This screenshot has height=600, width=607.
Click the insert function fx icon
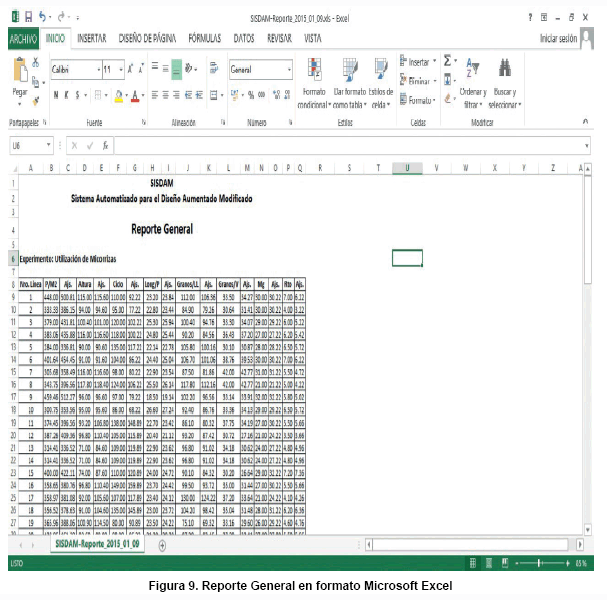(106, 145)
